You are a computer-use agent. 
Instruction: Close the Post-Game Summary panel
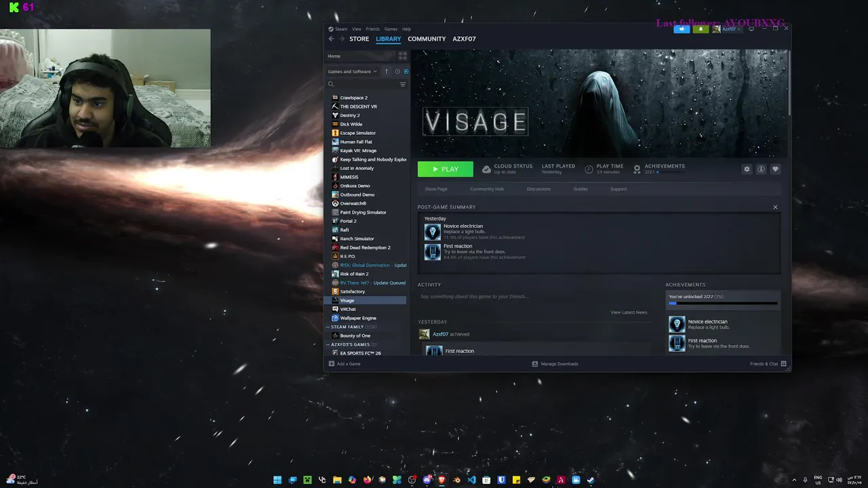[775, 207]
